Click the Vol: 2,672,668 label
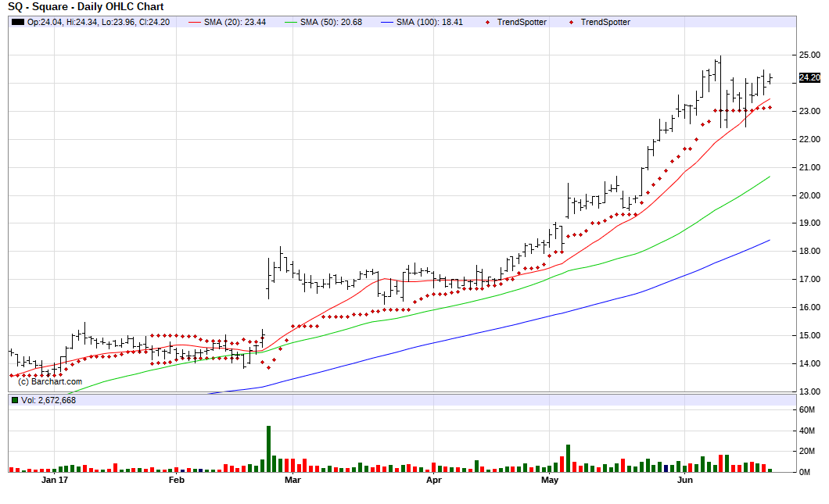829x504 pixels. [x=48, y=400]
